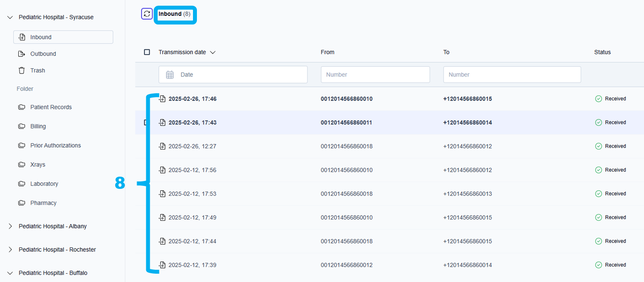The height and width of the screenshot is (282, 644).
Task: Open the fax dated 2025-02-12, 17:53
Action: (x=192, y=194)
